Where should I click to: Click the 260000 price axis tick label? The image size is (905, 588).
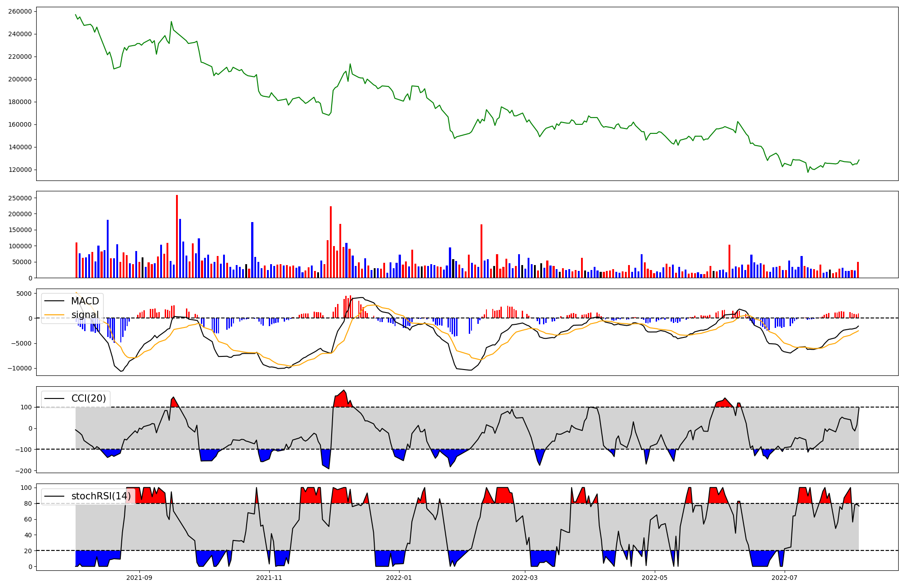pos(20,11)
